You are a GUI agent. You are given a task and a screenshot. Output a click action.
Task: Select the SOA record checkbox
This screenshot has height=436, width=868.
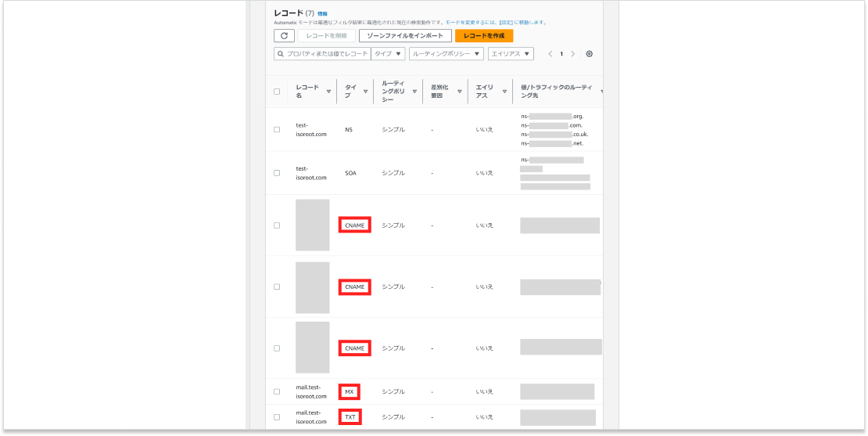click(277, 173)
